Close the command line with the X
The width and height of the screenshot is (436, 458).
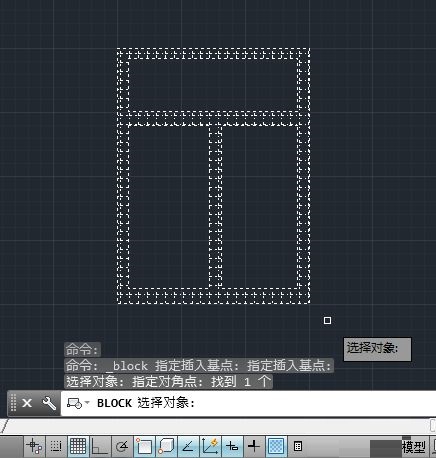(27, 403)
